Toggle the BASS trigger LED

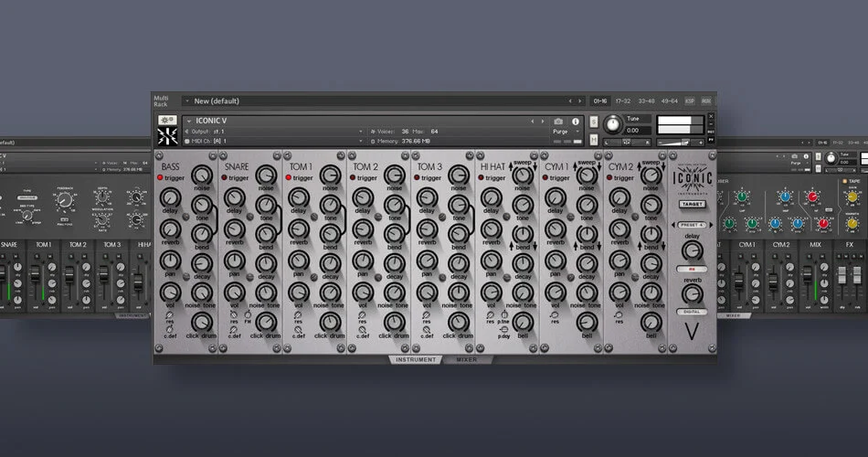[160, 178]
